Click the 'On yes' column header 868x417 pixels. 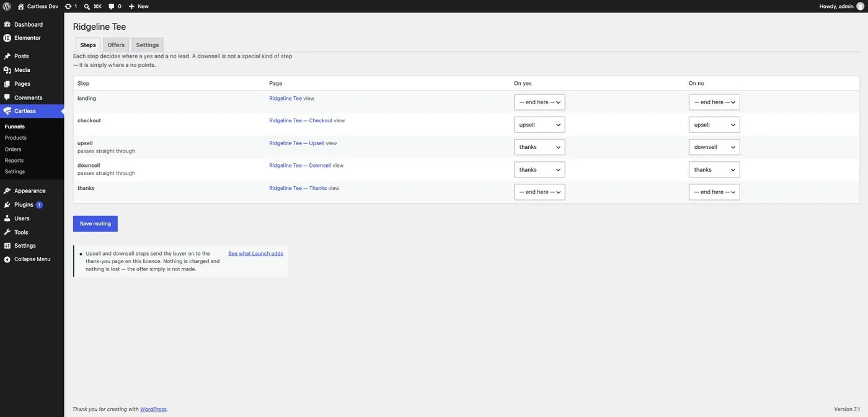pos(523,83)
